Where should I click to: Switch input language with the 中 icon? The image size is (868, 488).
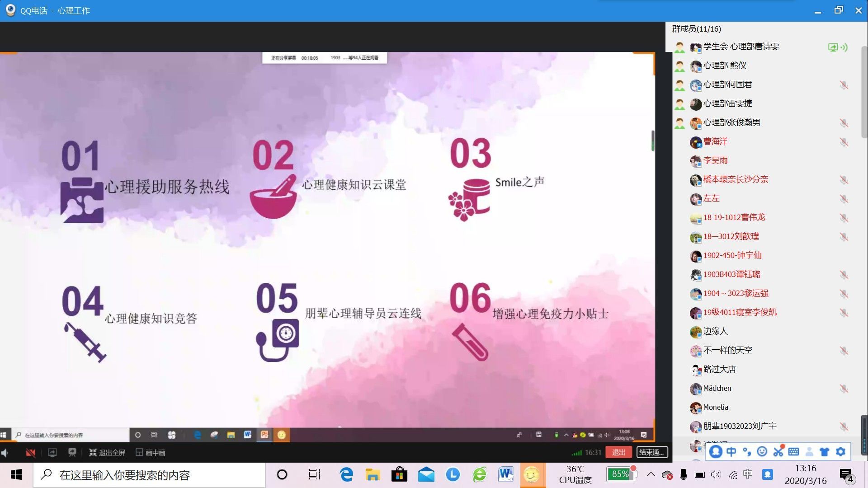pyautogui.click(x=731, y=451)
